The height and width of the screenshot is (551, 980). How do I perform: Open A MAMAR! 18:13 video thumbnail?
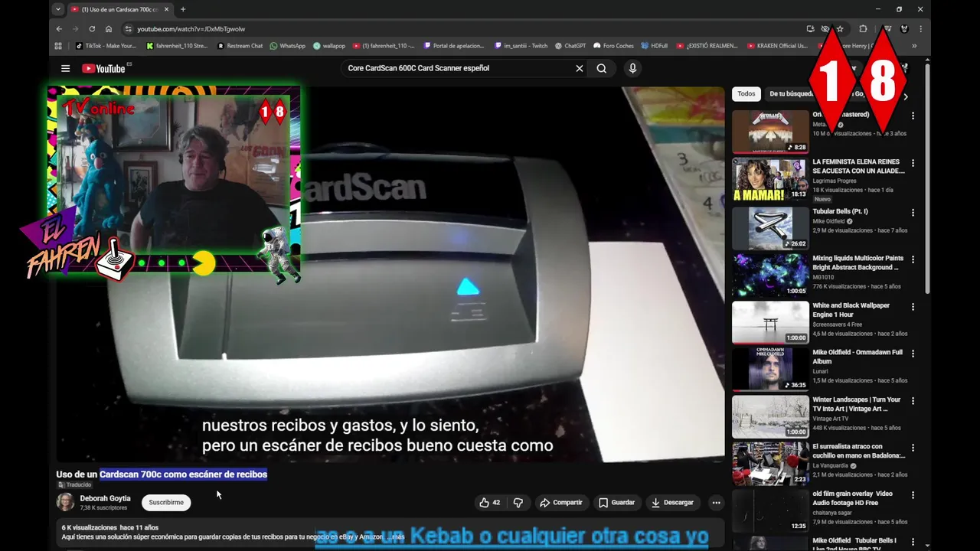pyautogui.click(x=770, y=179)
